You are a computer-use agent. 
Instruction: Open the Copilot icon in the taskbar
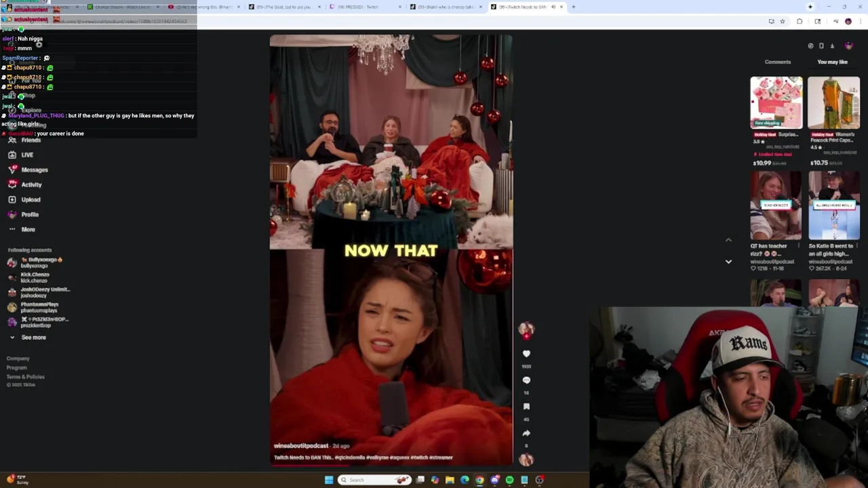435,480
